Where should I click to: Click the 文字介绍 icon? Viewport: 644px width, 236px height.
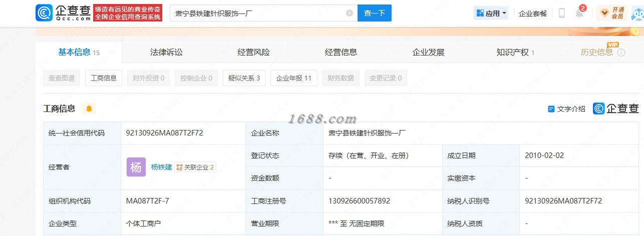[x=551, y=108]
